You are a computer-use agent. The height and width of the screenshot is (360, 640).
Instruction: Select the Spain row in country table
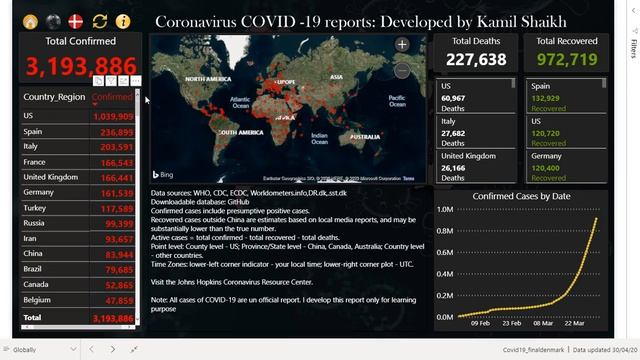[78, 131]
